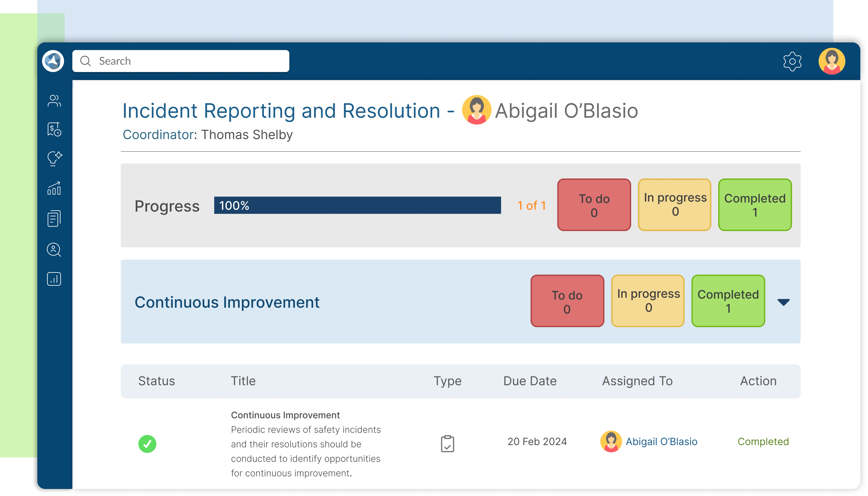This screenshot has height=496, width=868.
Task: Click the app logo in header
Action: tap(53, 61)
